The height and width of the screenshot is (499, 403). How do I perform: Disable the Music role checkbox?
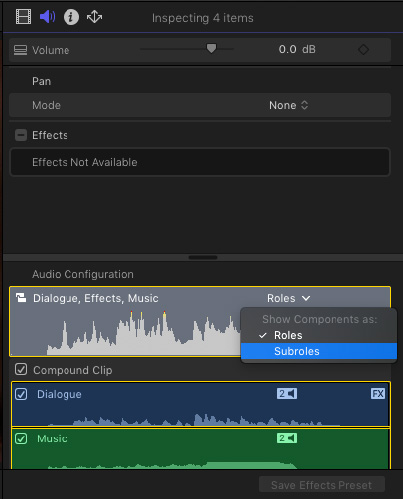(x=21, y=438)
